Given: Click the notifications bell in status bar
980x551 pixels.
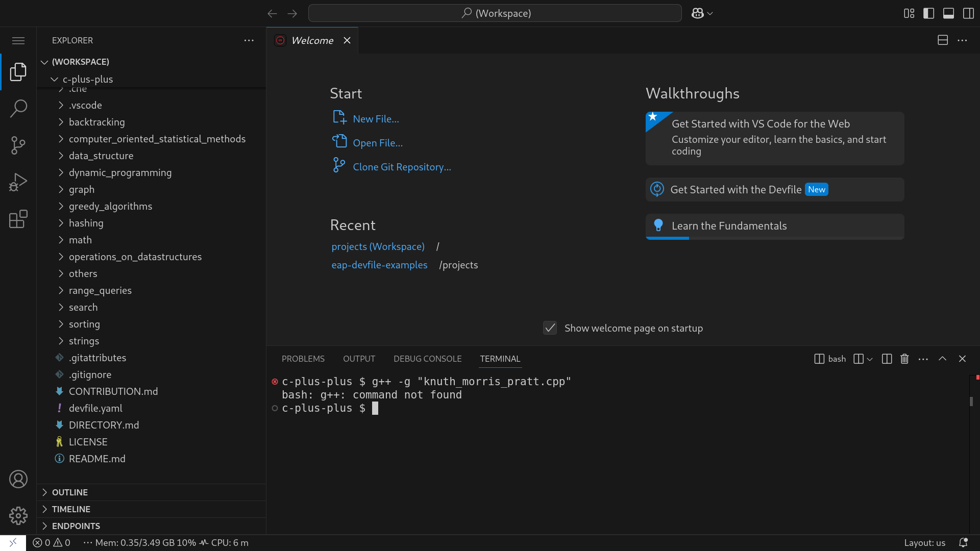Looking at the screenshot, I should [963, 542].
